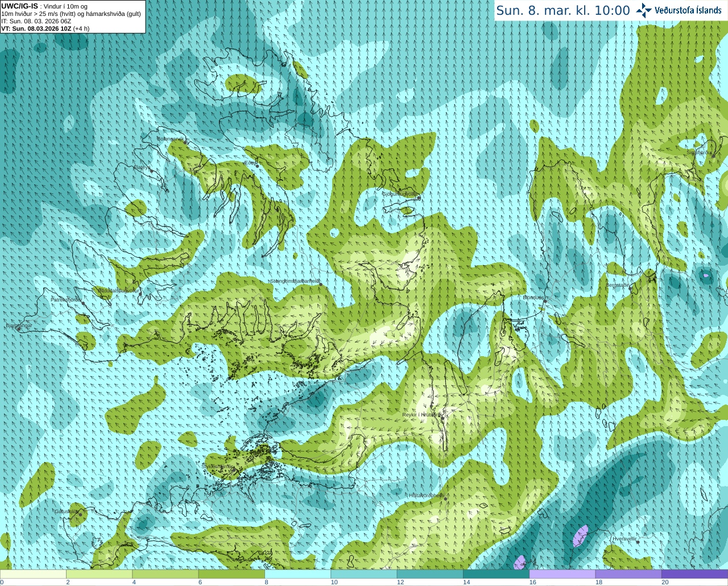Select the 16–18 m/s legend color
The width and height of the screenshot is (728, 586).
(x=562, y=574)
